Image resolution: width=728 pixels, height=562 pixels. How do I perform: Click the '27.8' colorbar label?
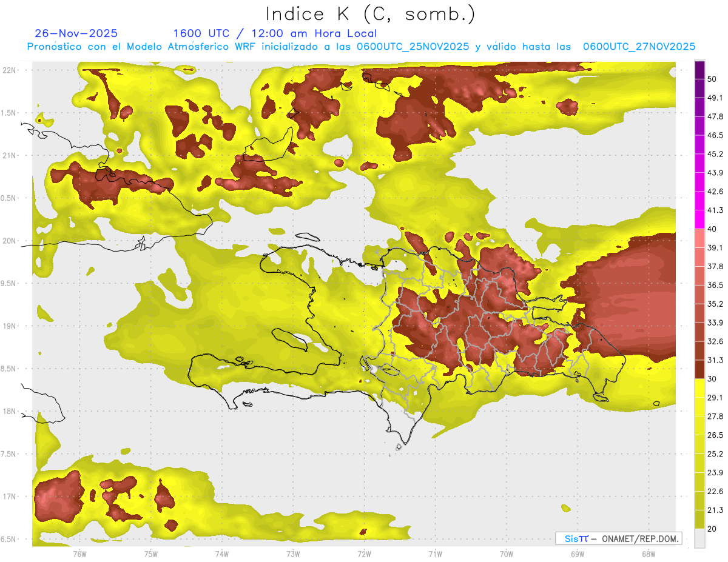[715, 416]
